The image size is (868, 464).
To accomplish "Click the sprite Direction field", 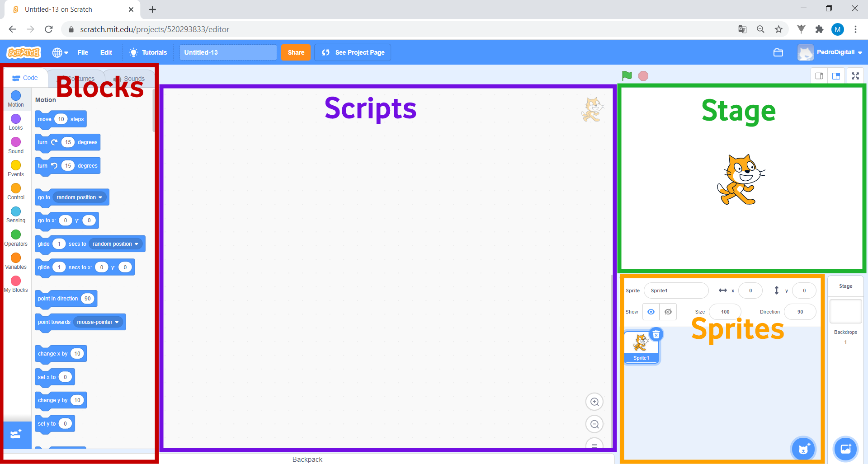I will point(800,312).
